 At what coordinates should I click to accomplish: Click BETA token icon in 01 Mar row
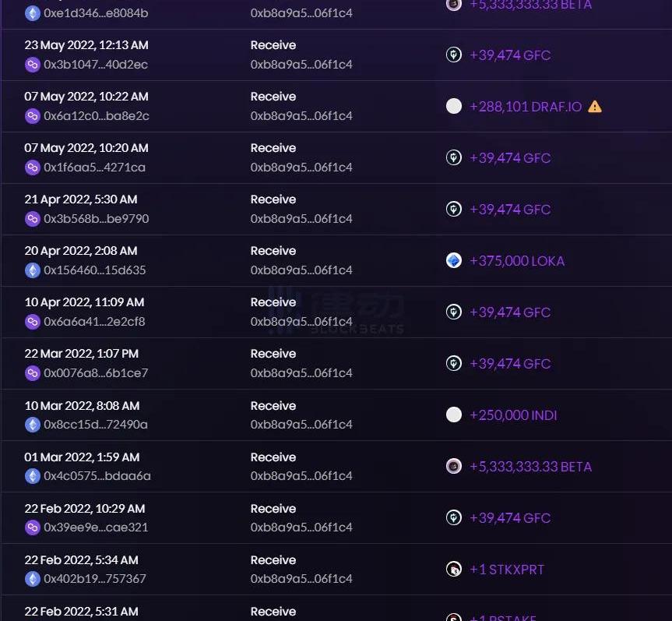point(454,467)
